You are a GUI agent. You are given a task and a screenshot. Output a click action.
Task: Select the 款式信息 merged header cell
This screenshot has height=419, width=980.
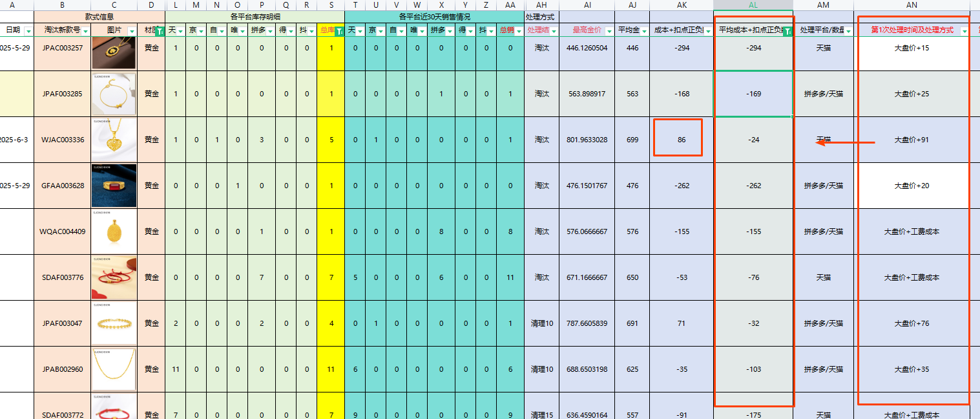pos(99,17)
